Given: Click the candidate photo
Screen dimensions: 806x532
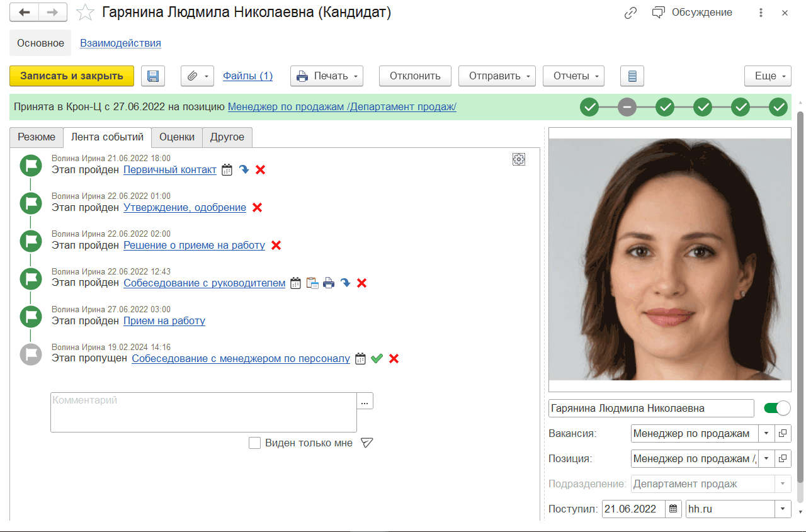Looking at the screenshot, I should click(669, 259).
